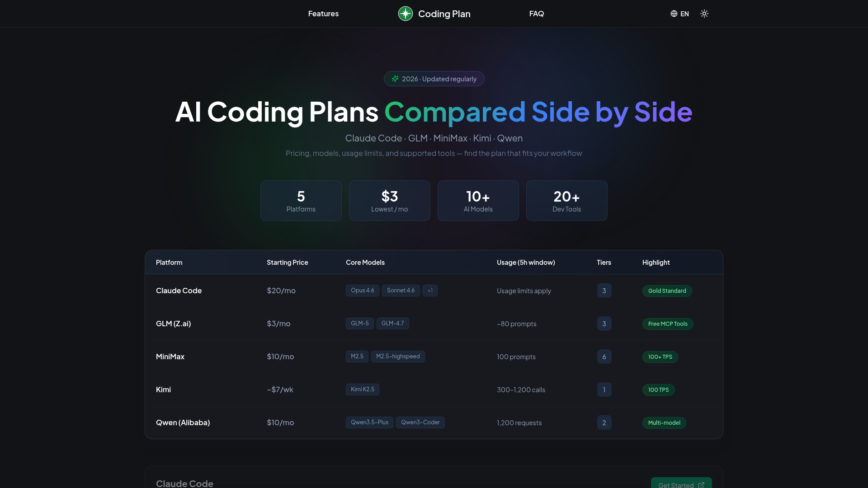The width and height of the screenshot is (868, 488).
Task: Click the GLM-4.7 model chip
Action: [392, 324]
